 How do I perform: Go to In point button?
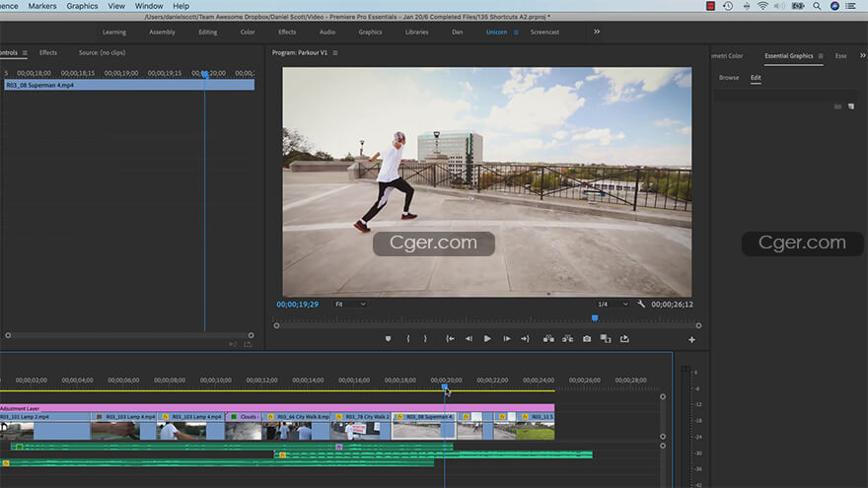click(450, 338)
